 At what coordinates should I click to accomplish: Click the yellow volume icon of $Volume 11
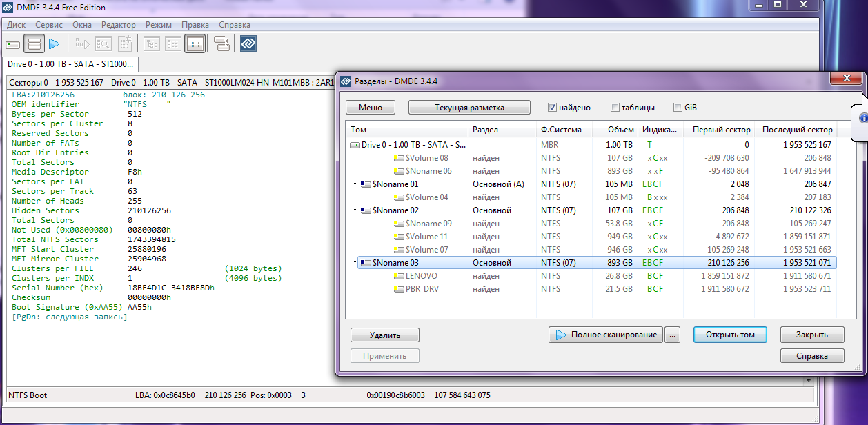click(x=399, y=237)
